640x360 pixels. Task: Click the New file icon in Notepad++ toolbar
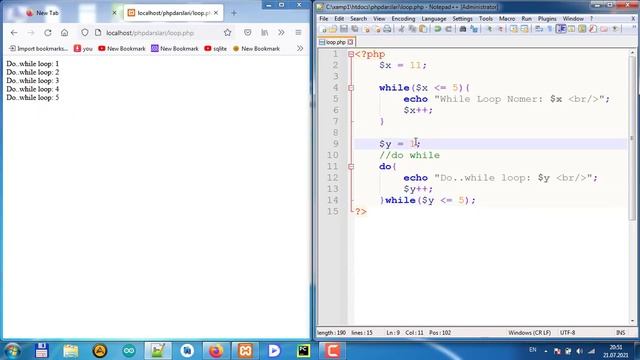(x=324, y=29)
